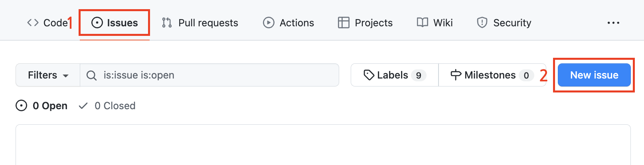Go to the Actions tab
The width and height of the screenshot is (644, 165).
288,23
